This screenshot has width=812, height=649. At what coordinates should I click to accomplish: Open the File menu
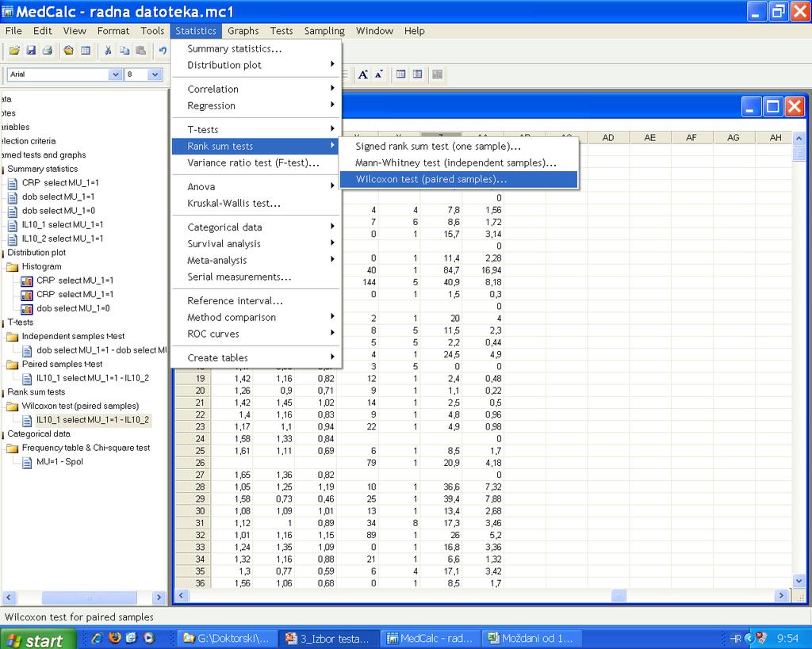pyautogui.click(x=13, y=31)
